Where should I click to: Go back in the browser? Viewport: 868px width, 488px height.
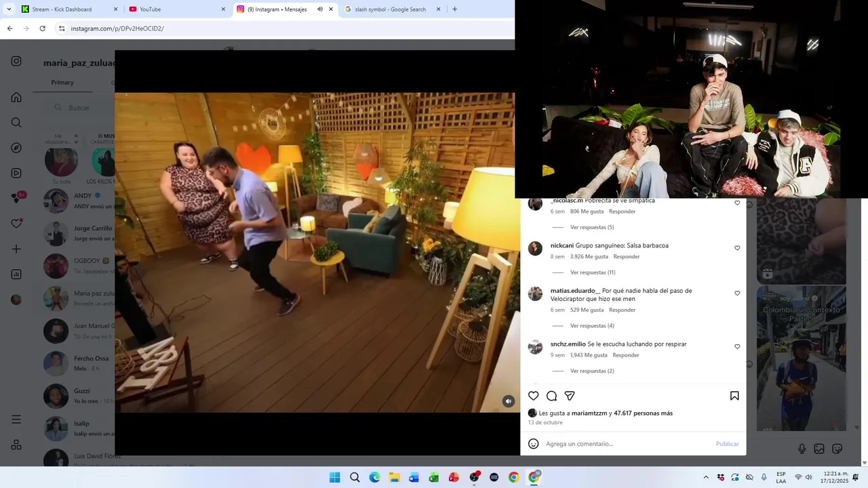point(9,28)
